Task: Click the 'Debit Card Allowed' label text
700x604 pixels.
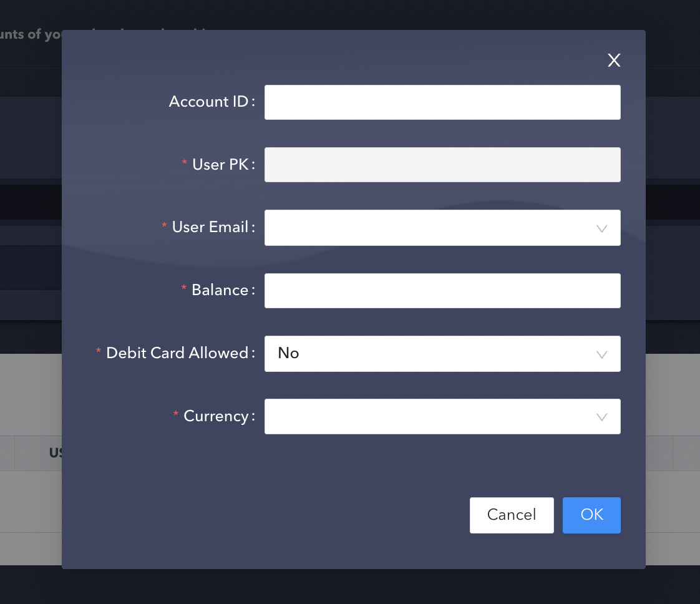Action: [x=177, y=353]
